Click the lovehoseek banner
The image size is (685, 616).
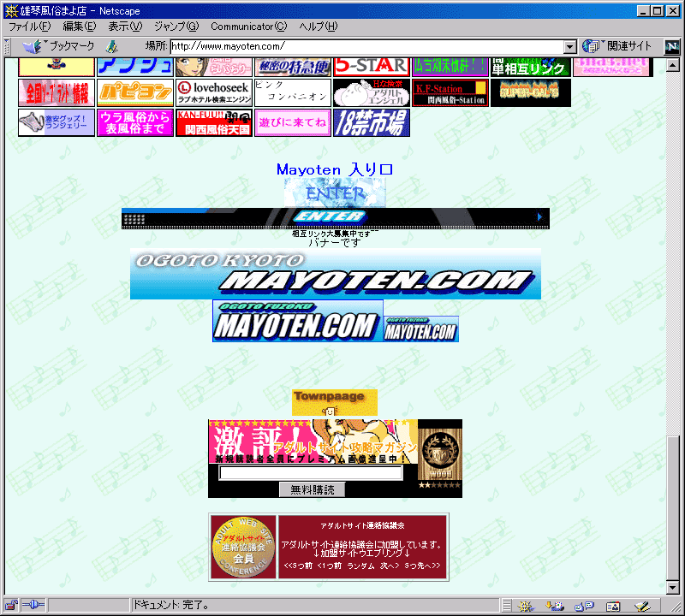coord(214,92)
